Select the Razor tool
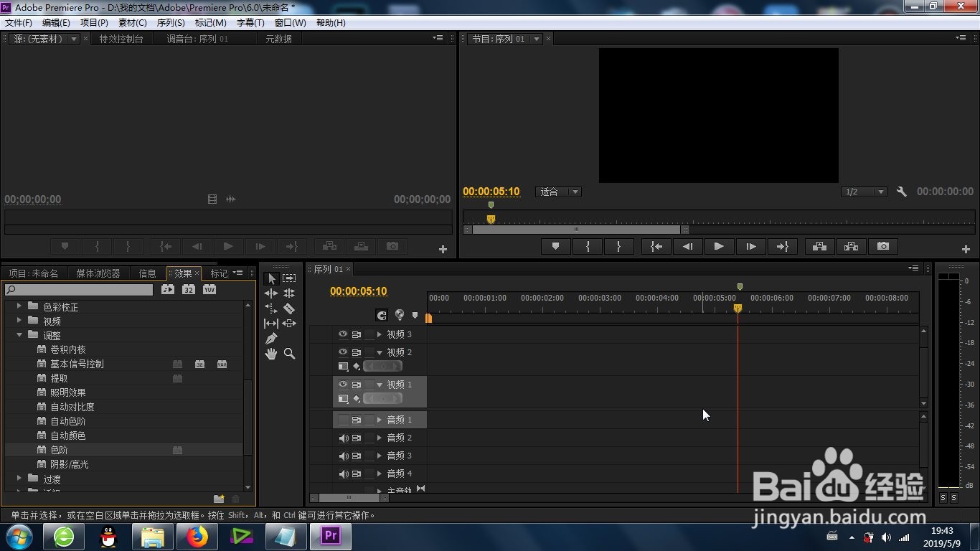This screenshot has height=551, width=980. 289,309
